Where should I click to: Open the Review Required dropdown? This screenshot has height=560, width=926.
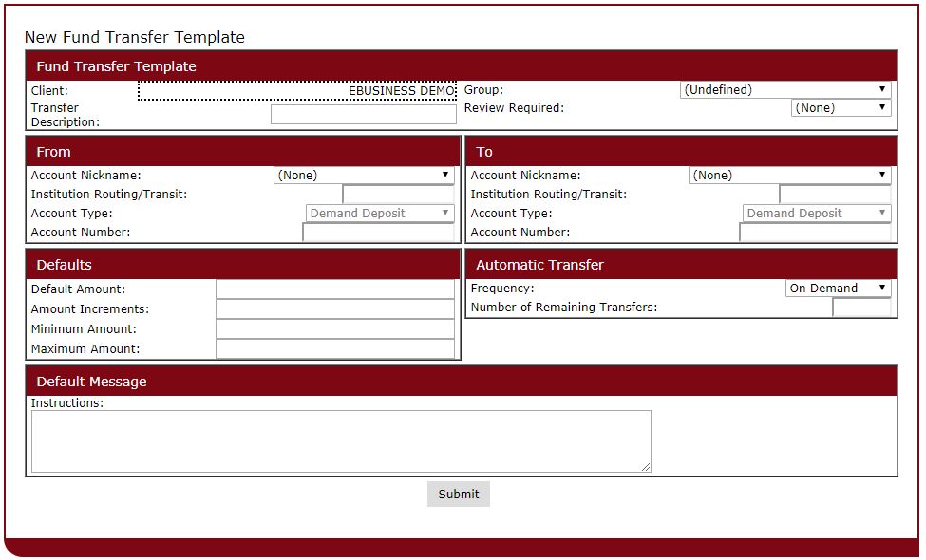(841, 107)
